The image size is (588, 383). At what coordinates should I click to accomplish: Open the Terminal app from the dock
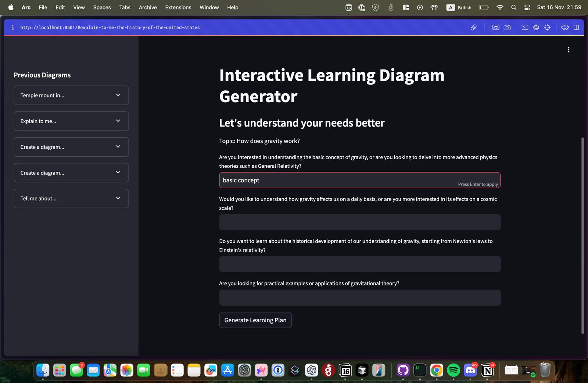(x=420, y=370)
